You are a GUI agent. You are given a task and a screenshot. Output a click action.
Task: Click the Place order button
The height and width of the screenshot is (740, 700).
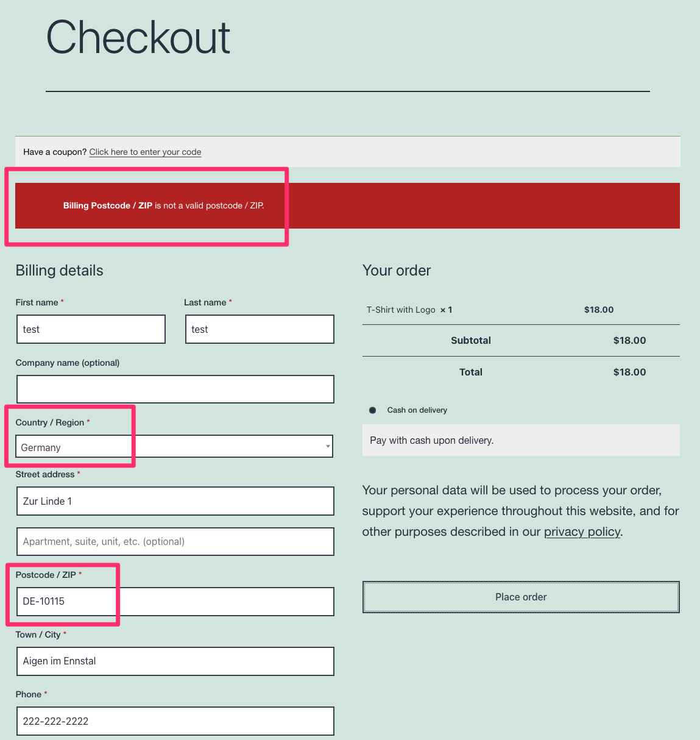coord(521,597)
